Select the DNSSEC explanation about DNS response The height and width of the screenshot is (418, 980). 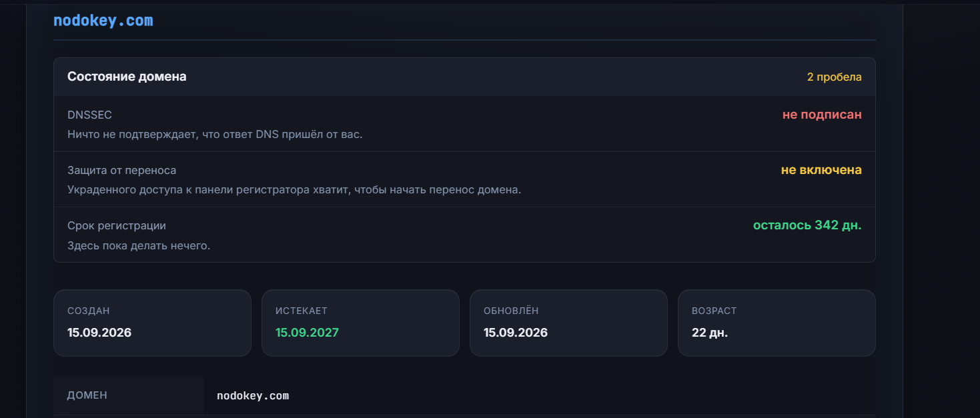tap(215, 134)
